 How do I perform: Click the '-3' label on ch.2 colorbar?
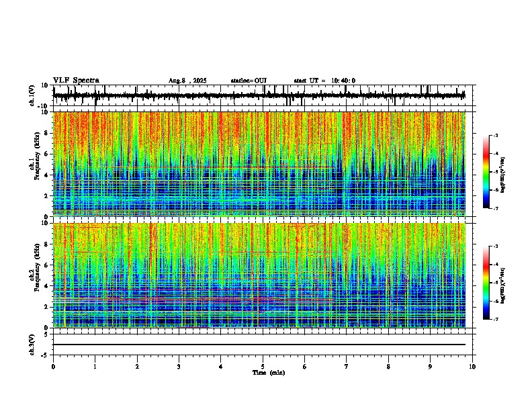496,246
